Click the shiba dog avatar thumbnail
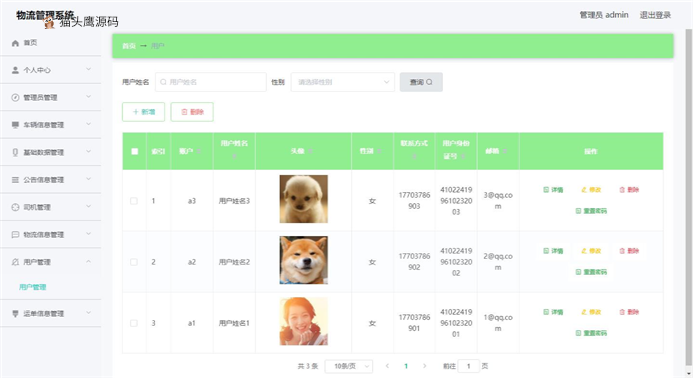 (304, 260)
